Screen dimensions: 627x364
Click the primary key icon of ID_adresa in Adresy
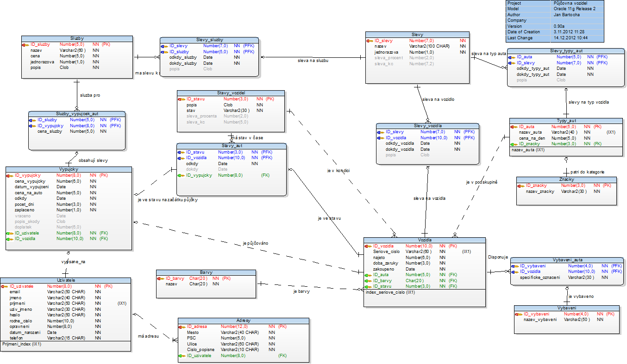[182, 327]
